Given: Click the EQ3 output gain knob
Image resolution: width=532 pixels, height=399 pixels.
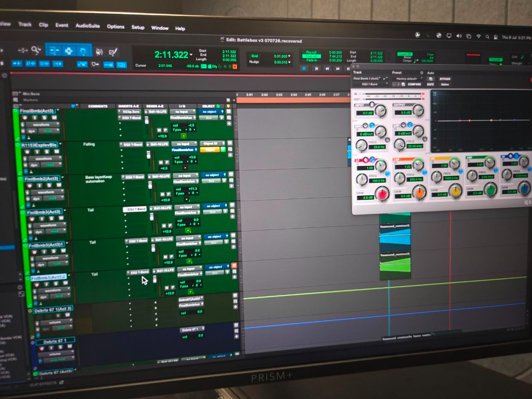Looking at the screenshot, I should [418, 110].
